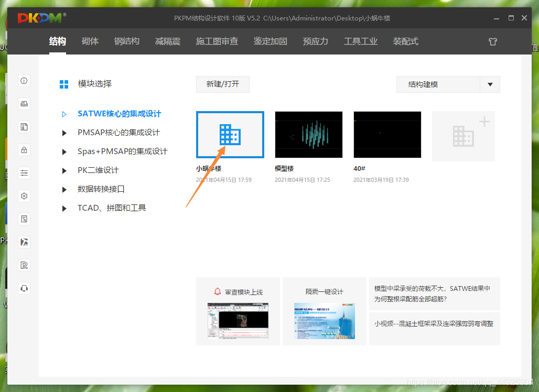Click the PKPM logo in title bar

[41, 17]
